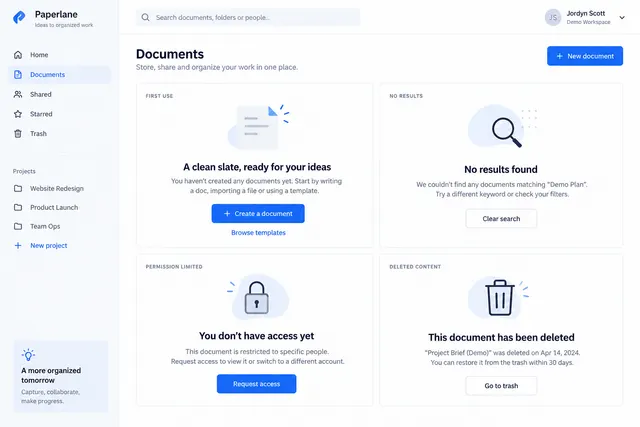Screen dimensions: 640x427
Task: Open the Trash bin icon in sidebar
Action: coord(18,133)
